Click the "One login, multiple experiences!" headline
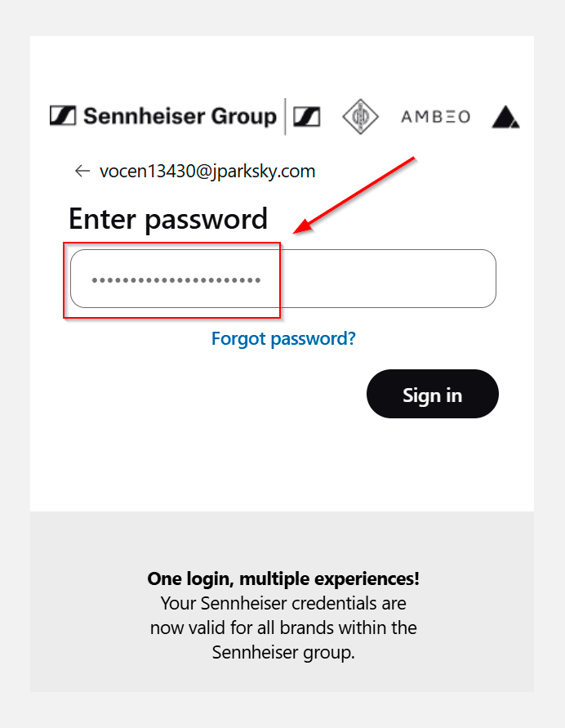Viewport: 565px width, 728px height. coord(283,578)
